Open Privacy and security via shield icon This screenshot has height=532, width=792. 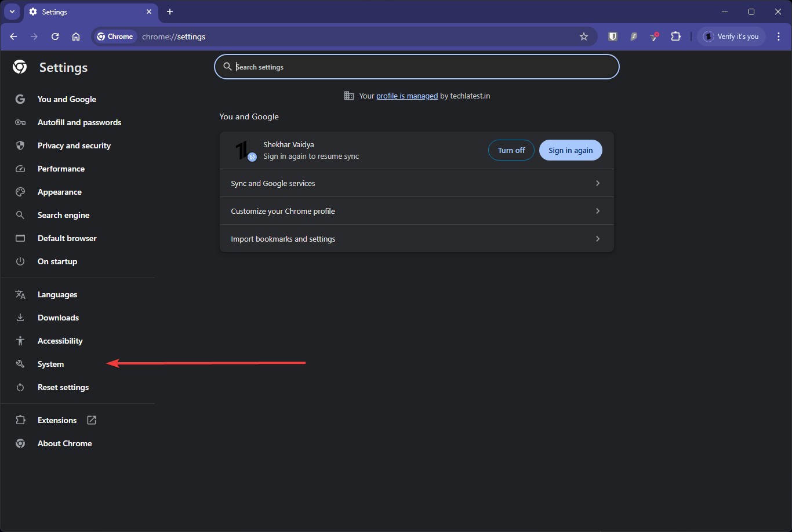[20, 145]
